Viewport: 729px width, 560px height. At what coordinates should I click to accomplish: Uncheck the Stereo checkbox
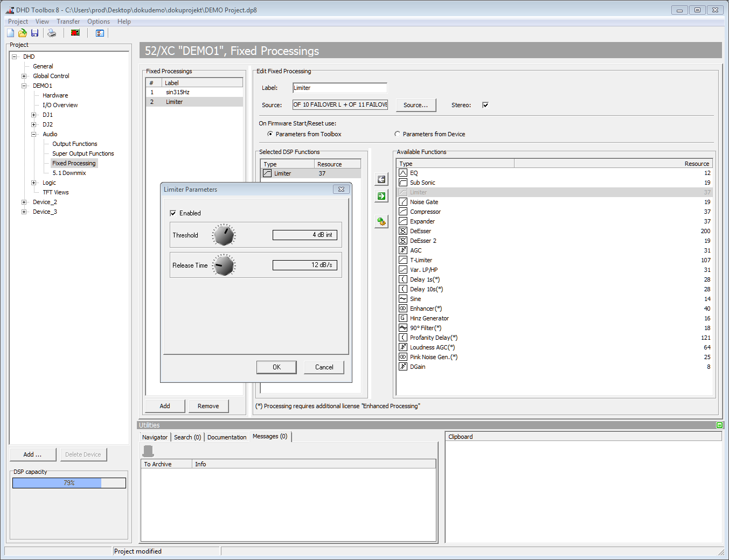(x=485, y=105)
